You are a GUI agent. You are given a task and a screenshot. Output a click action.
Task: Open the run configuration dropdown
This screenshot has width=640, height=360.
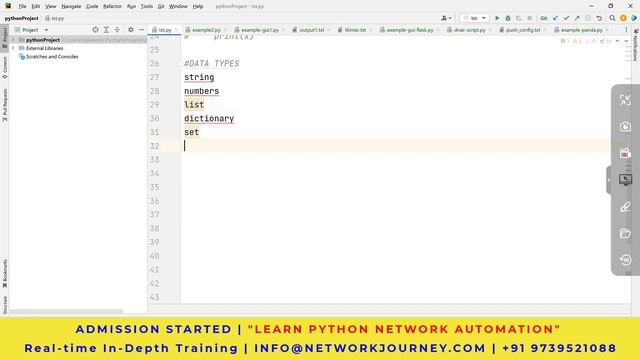(474, 18)
